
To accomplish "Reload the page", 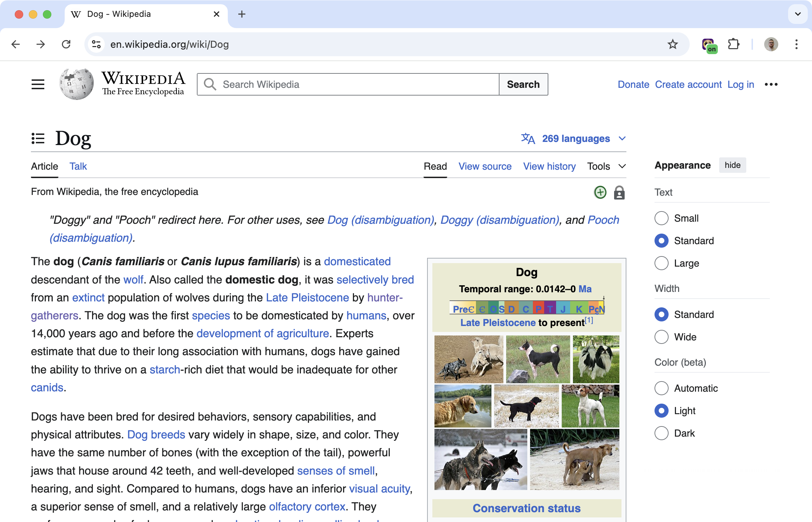I will (x=66, y=44).
